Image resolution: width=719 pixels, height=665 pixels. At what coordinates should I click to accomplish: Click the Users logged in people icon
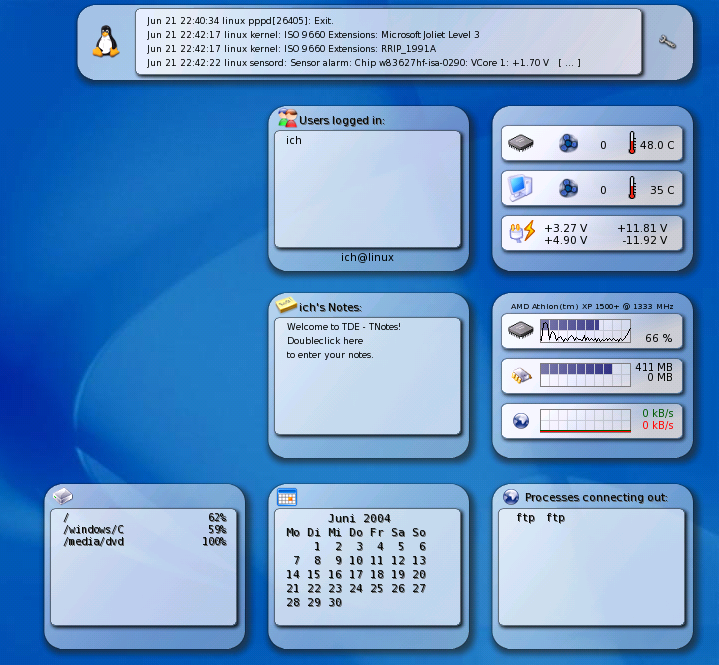click(x=288, y=118)
